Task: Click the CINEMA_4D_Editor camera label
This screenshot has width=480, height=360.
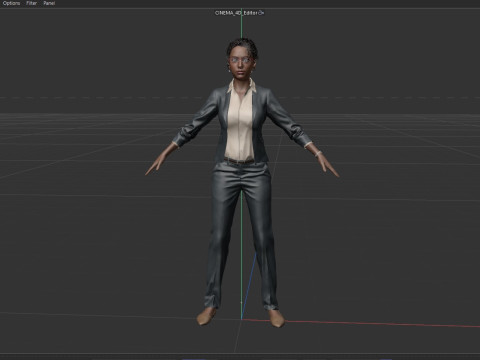Action: pos(236,13)
